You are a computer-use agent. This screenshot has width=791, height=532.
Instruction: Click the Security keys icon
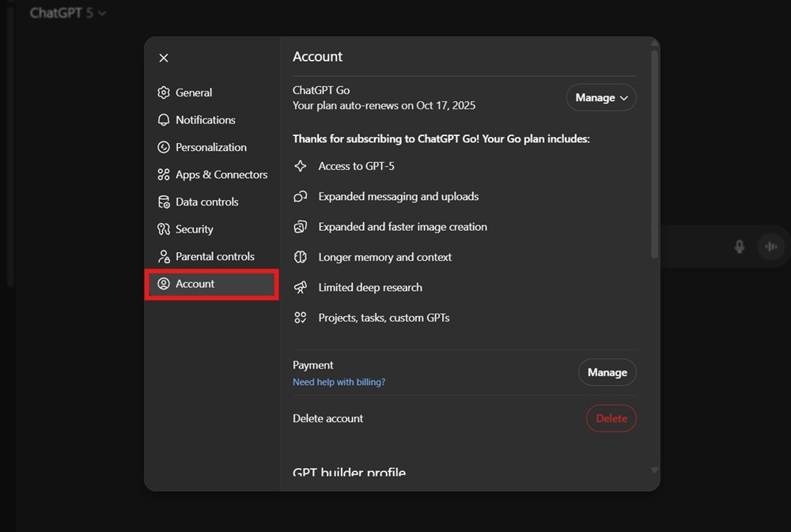point(164,229)
